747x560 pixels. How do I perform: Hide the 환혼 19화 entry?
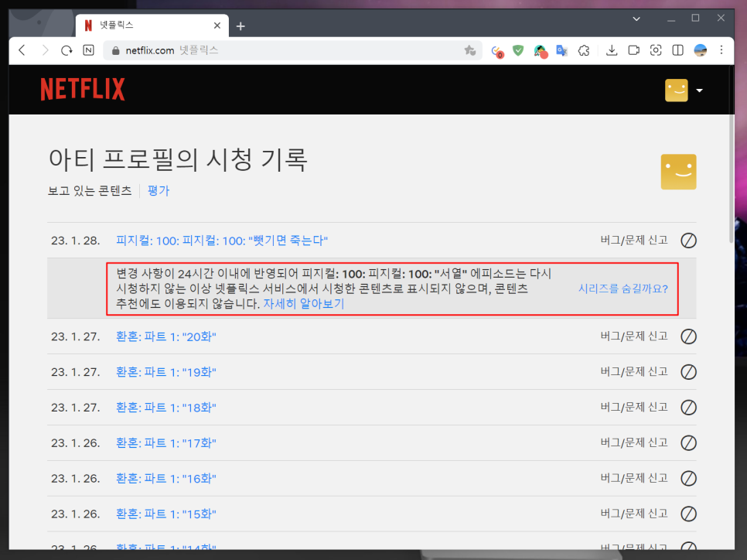point(688,372)
